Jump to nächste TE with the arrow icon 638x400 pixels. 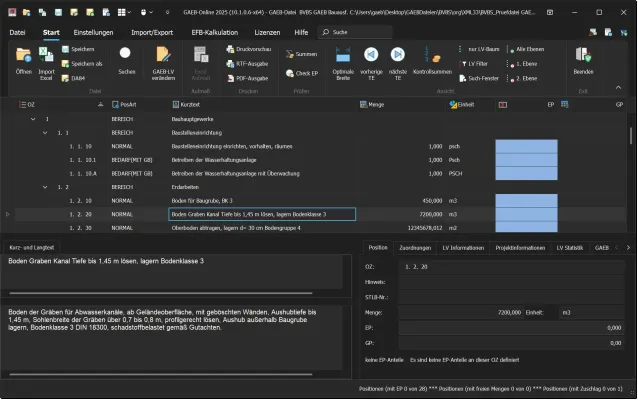click(x=397, y=55)
